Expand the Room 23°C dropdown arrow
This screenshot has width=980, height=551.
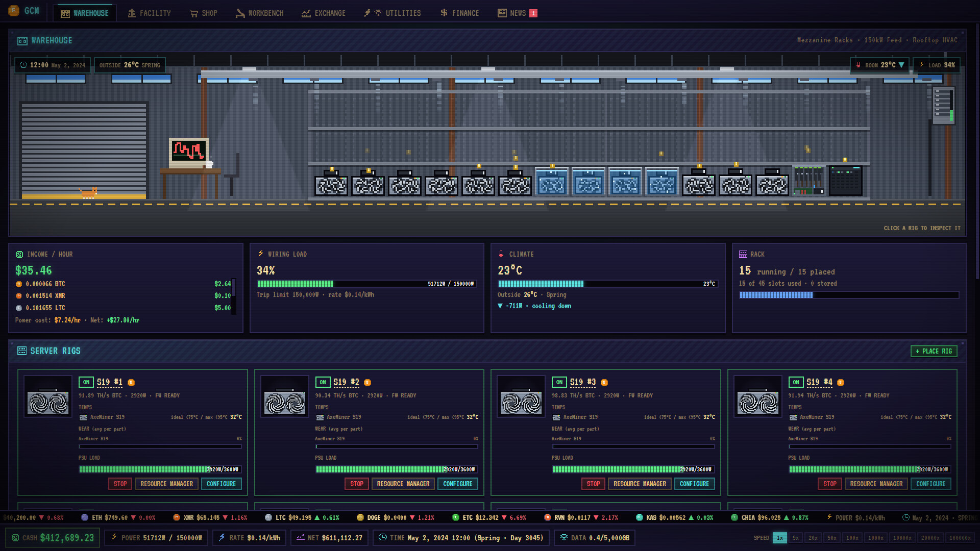coord(901,65)
